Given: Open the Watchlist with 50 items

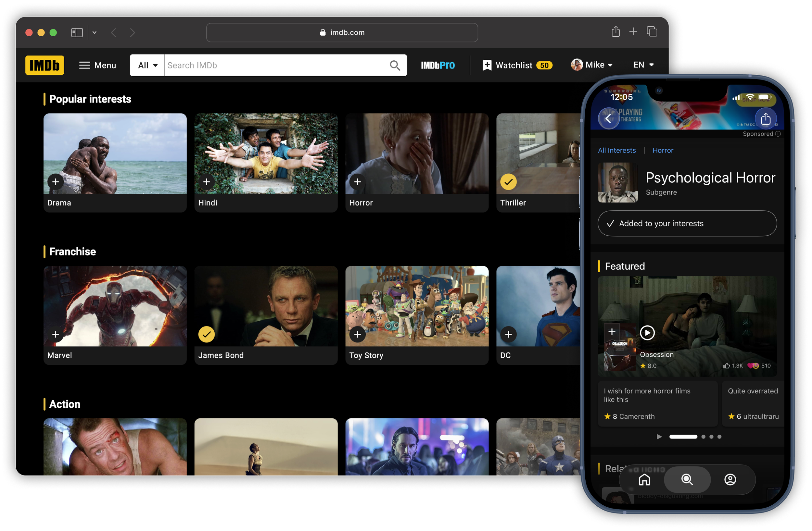Looking at the screenshot, I should point(517,65).
